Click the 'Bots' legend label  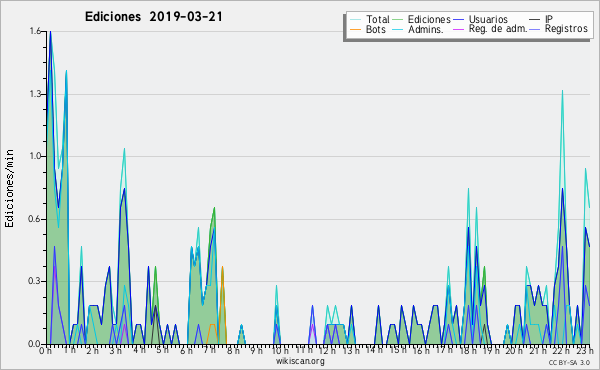pos(375,29)
